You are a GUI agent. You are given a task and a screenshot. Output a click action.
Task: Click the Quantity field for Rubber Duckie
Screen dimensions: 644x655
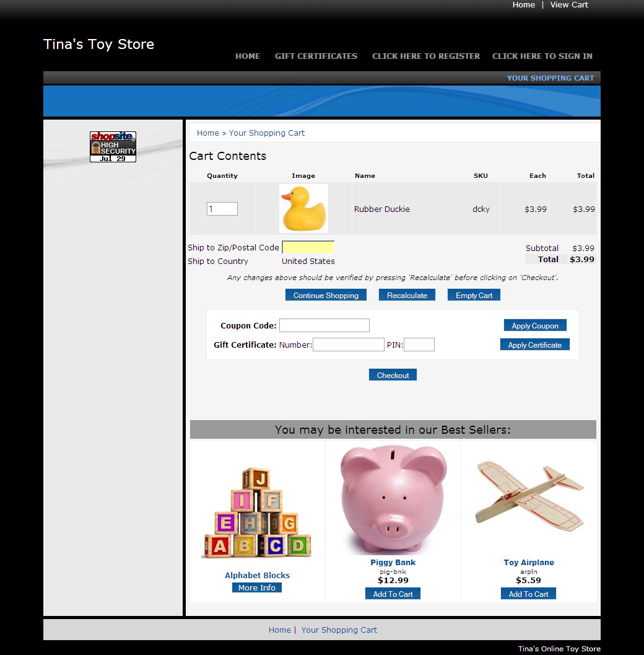pyautogui.click(x=222, y=209)
